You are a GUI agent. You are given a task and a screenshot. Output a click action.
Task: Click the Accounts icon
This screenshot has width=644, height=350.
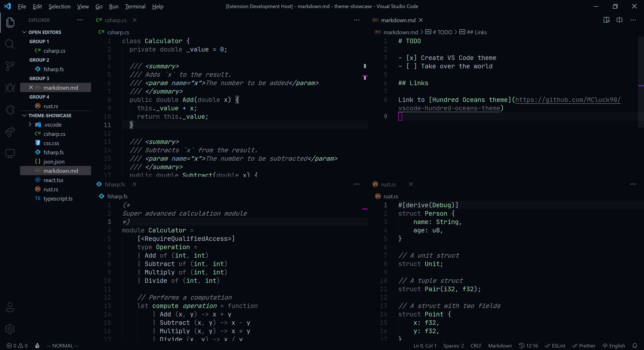pos(10,307)
